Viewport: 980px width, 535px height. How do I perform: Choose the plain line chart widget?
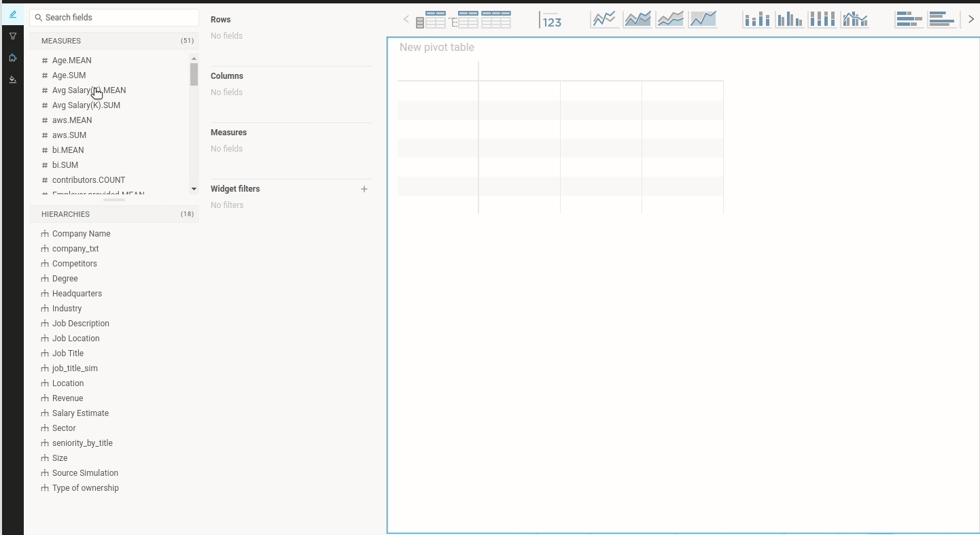click(604, 20)
